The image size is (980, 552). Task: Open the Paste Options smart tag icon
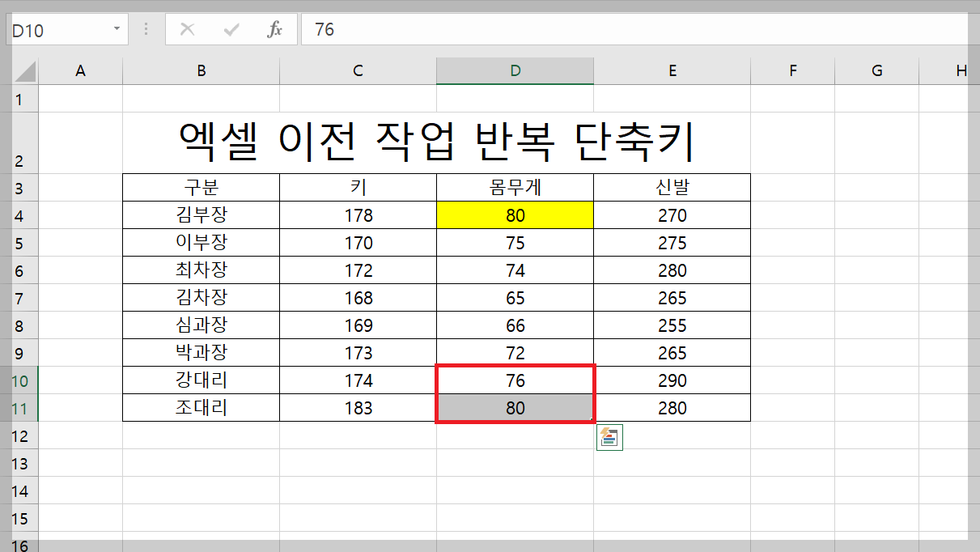[x=609, y=437]
